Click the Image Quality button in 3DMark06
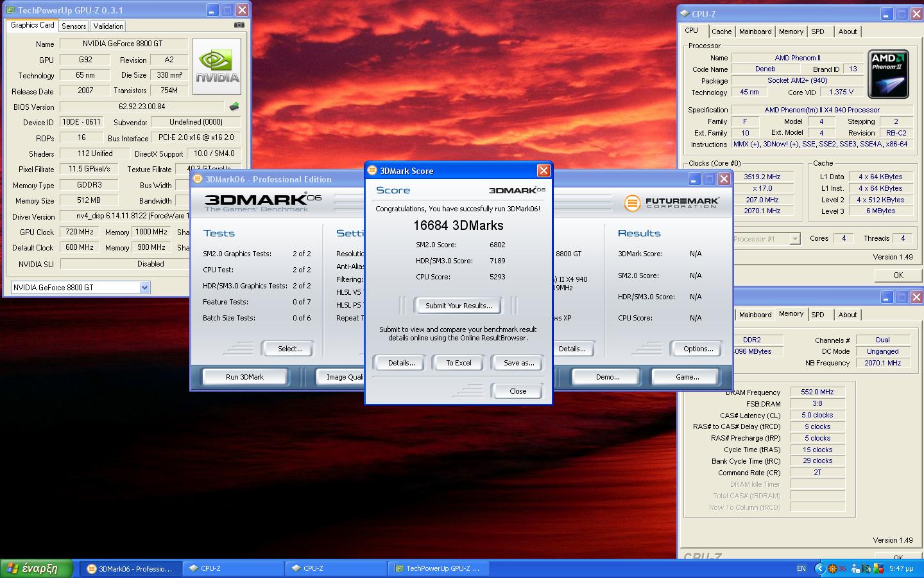The width and height of the screenshot is (924, 578). tap(341, 377)
